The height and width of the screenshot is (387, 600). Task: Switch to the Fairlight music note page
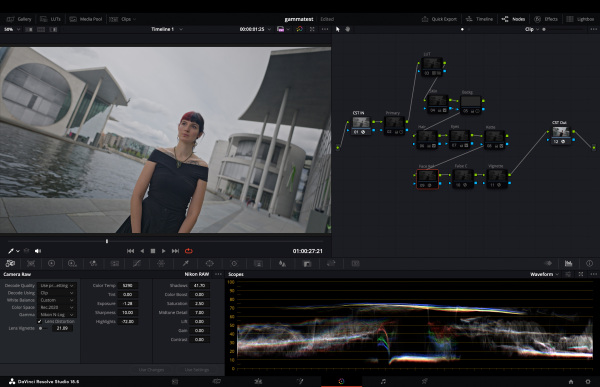[383, 381]
